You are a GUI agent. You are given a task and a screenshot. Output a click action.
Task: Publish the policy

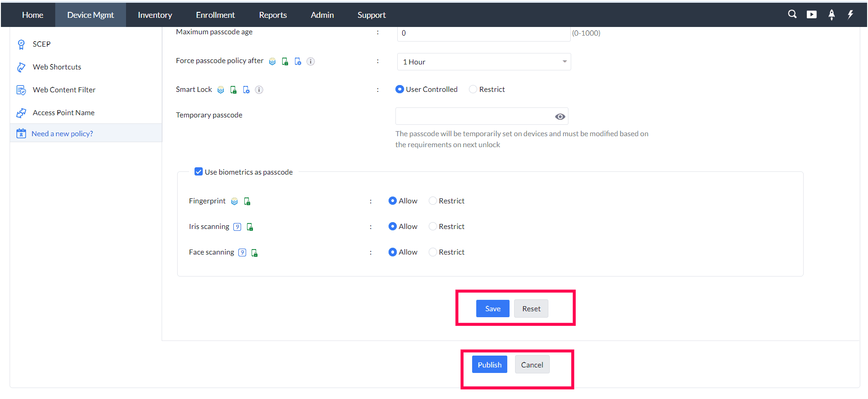click(x=489, y=365)
